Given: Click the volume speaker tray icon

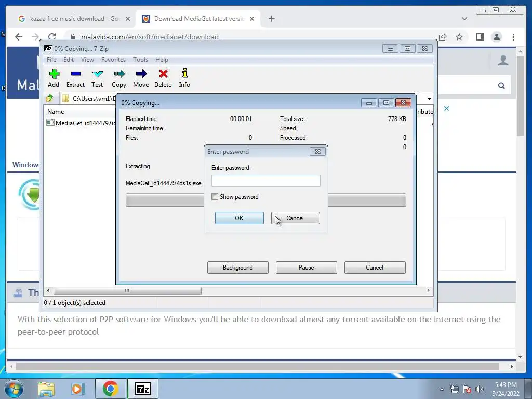Looking at the screenshot, I should coord(480,389).
